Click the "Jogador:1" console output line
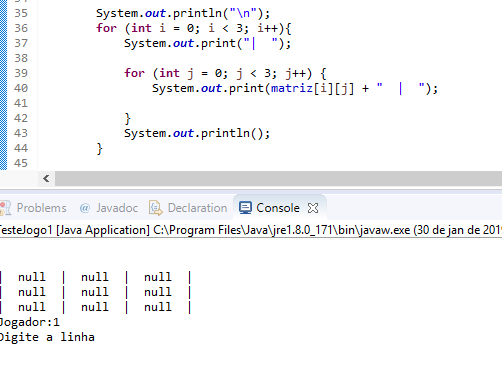The image size is (502, 371). [30, 322]
